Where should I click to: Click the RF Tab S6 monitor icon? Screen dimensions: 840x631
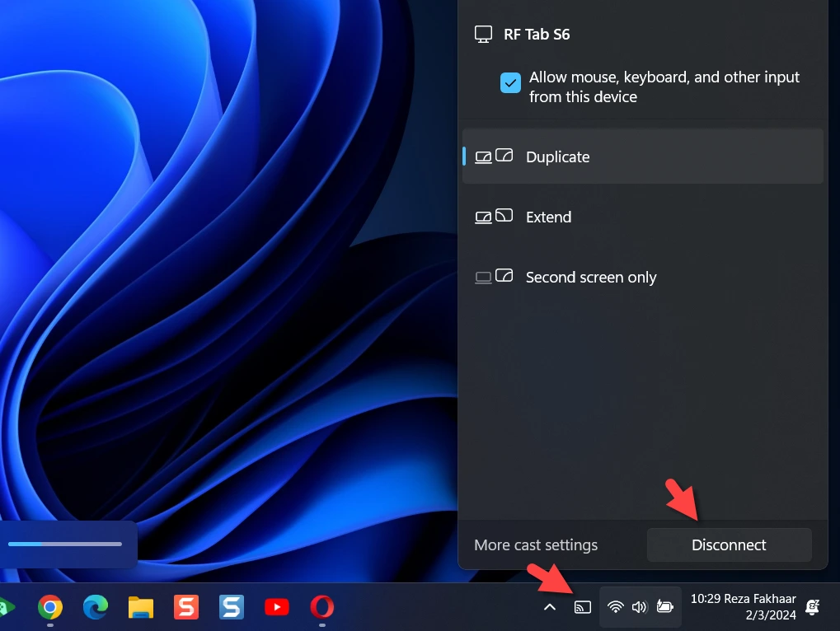[x=483, y=35]
